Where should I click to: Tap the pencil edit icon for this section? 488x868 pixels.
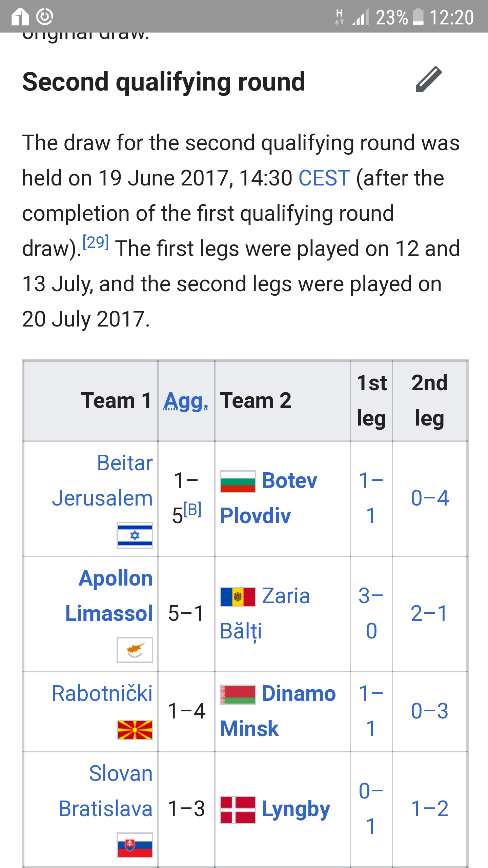[429, 79]
